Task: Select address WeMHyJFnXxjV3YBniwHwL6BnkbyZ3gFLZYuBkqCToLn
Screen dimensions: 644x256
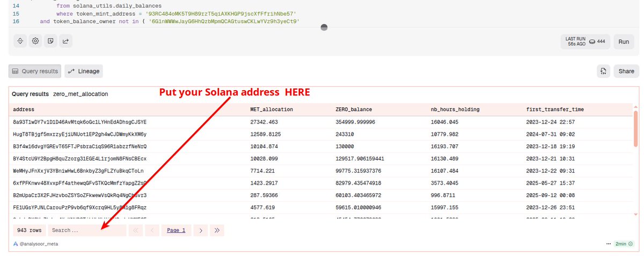Action: pyautogui.click(x=78, y=171)
